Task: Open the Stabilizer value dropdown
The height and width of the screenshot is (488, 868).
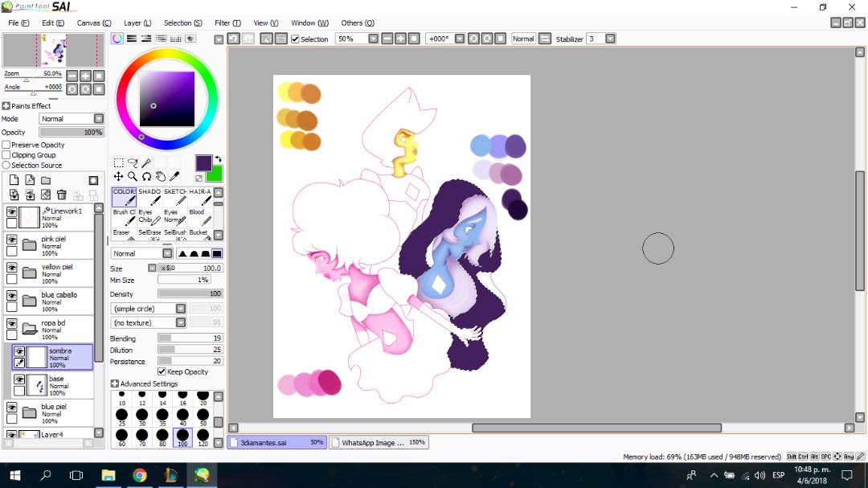Action: click(x=610, y=39)
